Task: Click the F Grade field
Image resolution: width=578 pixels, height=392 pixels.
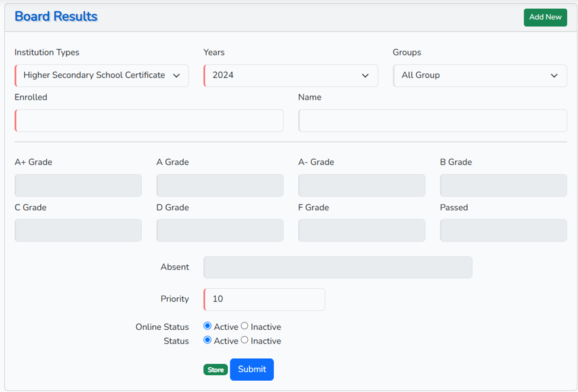Action: [x=362, y=230]
